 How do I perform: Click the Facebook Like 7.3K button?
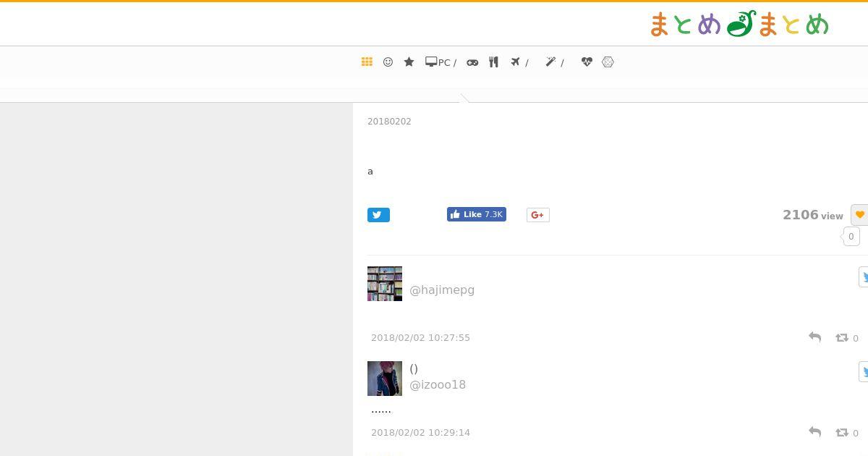pyautogui.click(x=477, y=214)
